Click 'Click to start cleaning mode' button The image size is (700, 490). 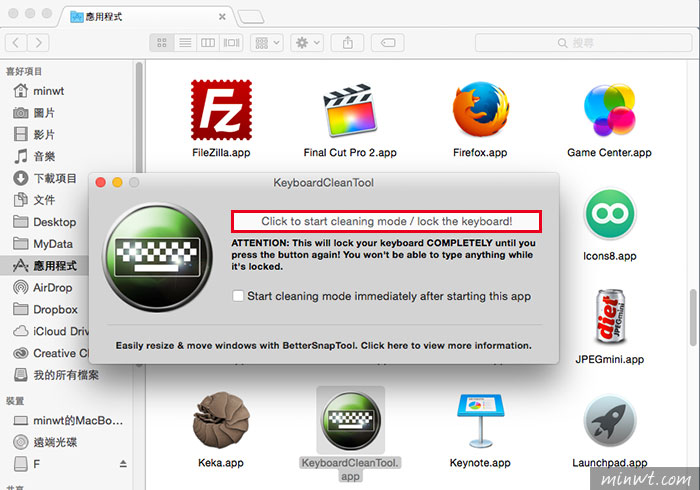[x=387, y=221]
